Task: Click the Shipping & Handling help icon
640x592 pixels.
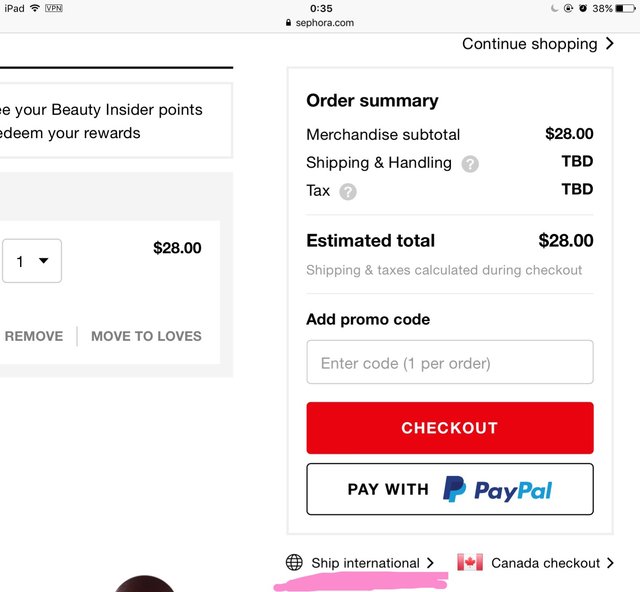Action: [x=470, y=163]
